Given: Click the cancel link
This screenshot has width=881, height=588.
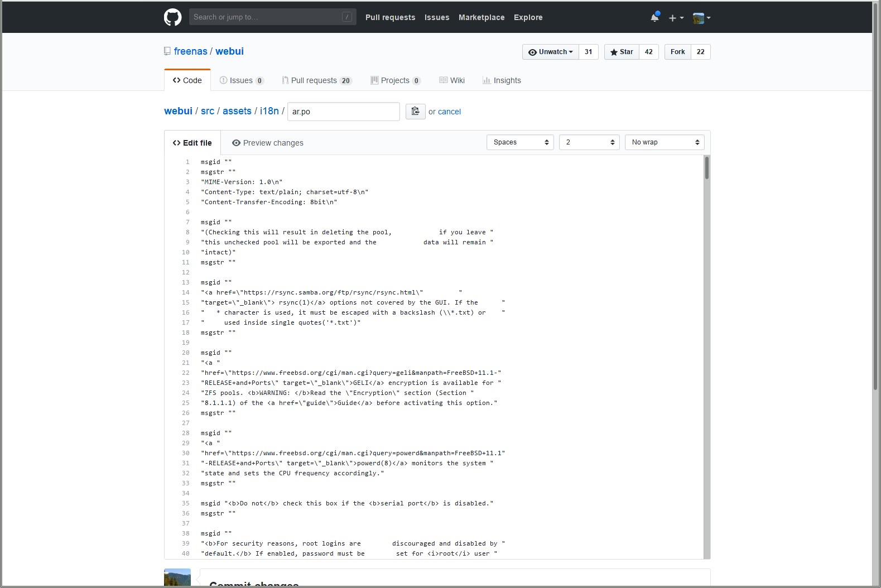Looking at the screenshot, I should [x=449, y=112].
